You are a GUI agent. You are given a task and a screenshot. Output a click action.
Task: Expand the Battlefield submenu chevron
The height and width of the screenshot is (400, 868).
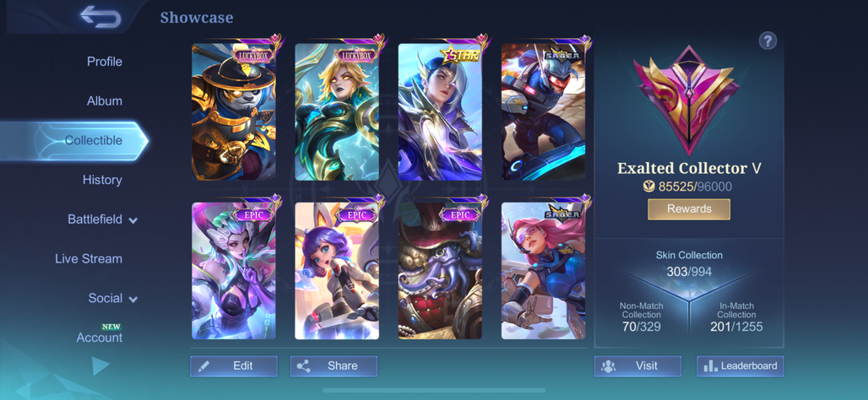click(133, 220)
